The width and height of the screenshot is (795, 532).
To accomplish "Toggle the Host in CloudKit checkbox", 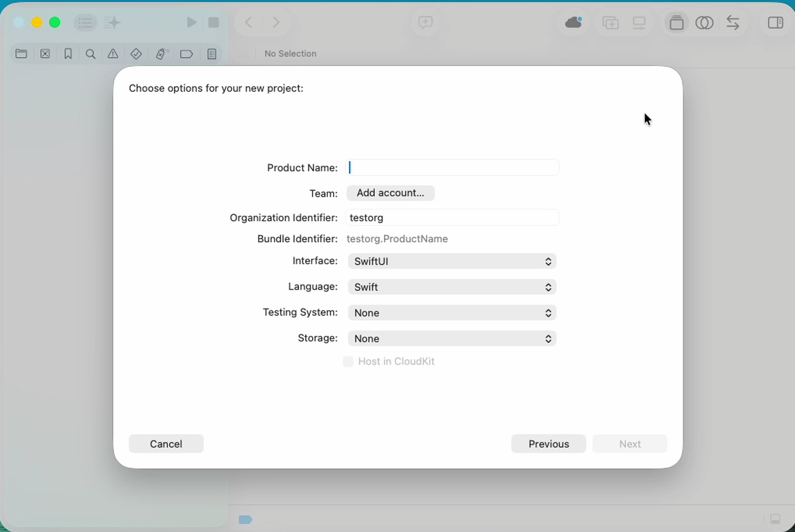I will tap(348, 362).
